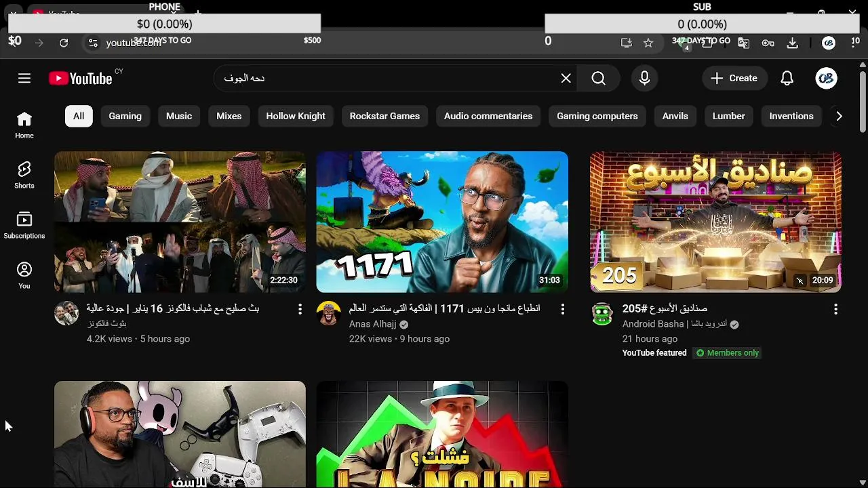Image resolution: width=868 pixels, height=488 pixels.
Task: Open Shorts from the sidebar
Action: click(x=24, y=176)
